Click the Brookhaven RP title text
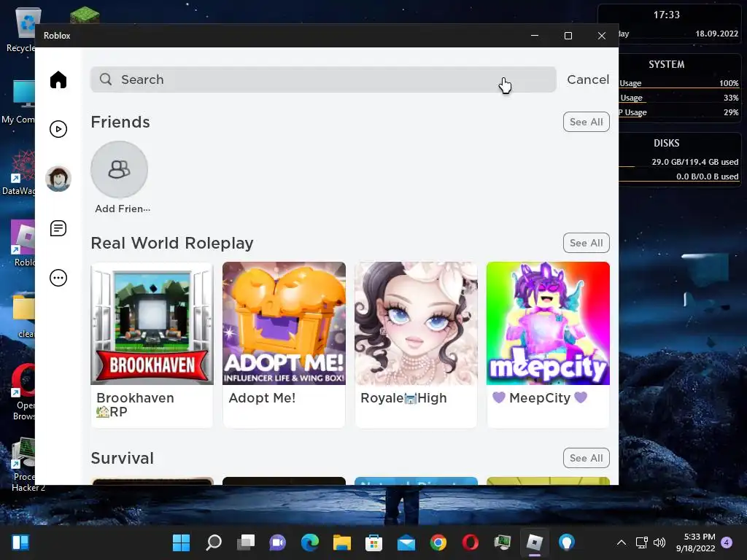 135,404
